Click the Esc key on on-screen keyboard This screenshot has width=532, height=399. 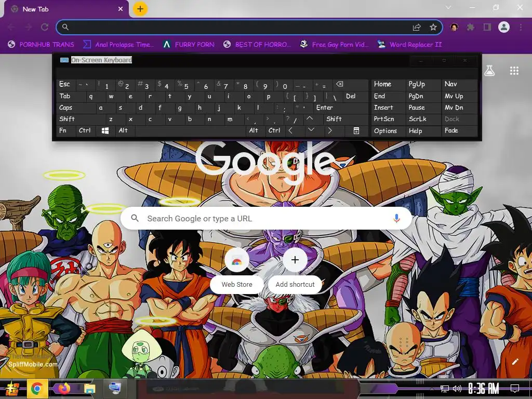66,84
